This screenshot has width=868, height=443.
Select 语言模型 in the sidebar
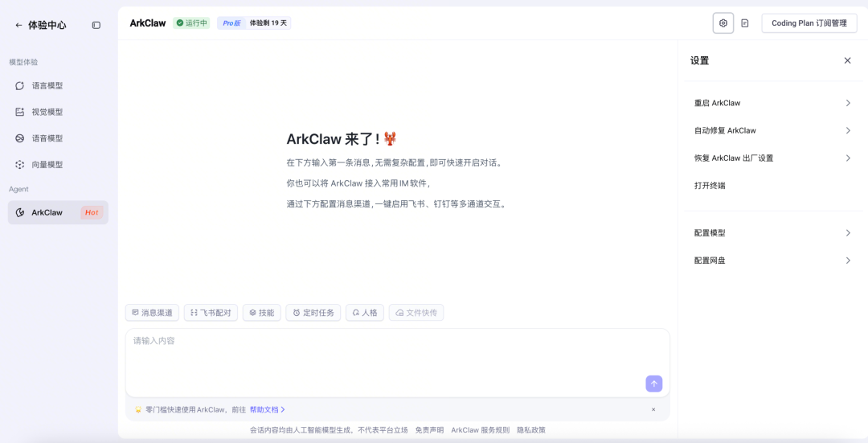coord(58,85)
